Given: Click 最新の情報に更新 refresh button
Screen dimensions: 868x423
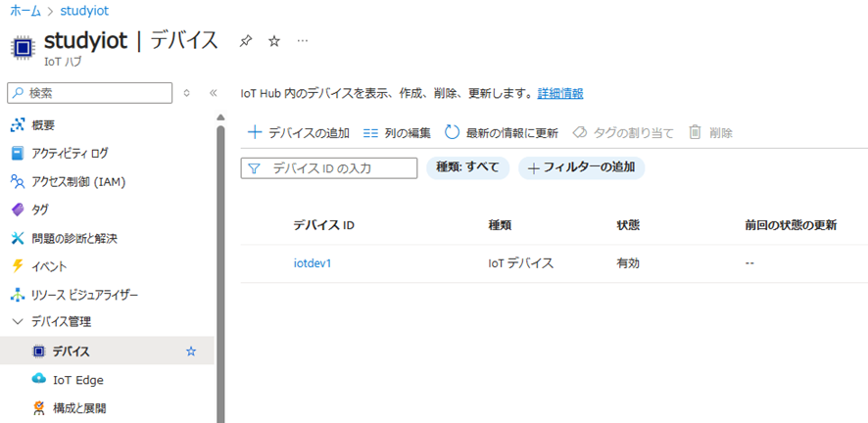Looking at the screenshot, I should (502, 133).
